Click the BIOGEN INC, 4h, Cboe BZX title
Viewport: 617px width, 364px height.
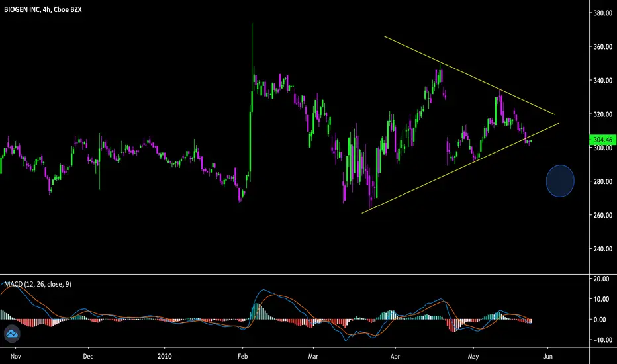(x=43, y=9)
